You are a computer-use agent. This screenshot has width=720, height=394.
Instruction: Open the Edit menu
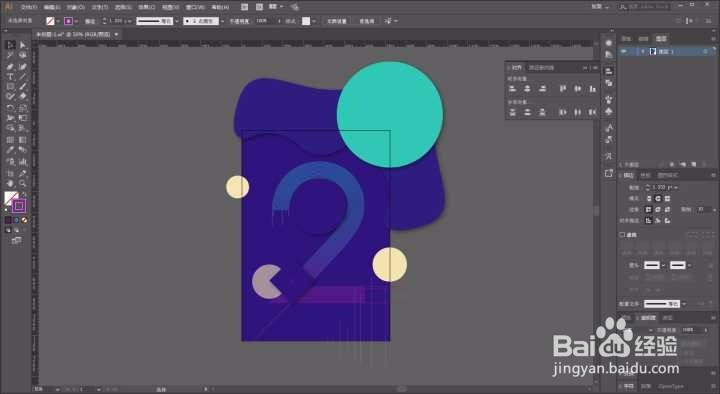[x=51, y=7]
